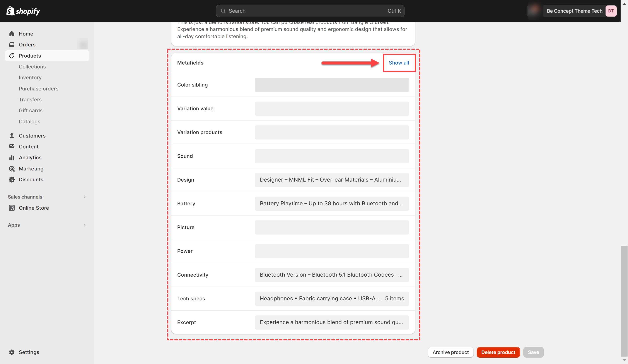Screen dimensions: 628x364
Task: Click the Online Store storefront icon
Action: pyautogui.click(x=12, y=208)
